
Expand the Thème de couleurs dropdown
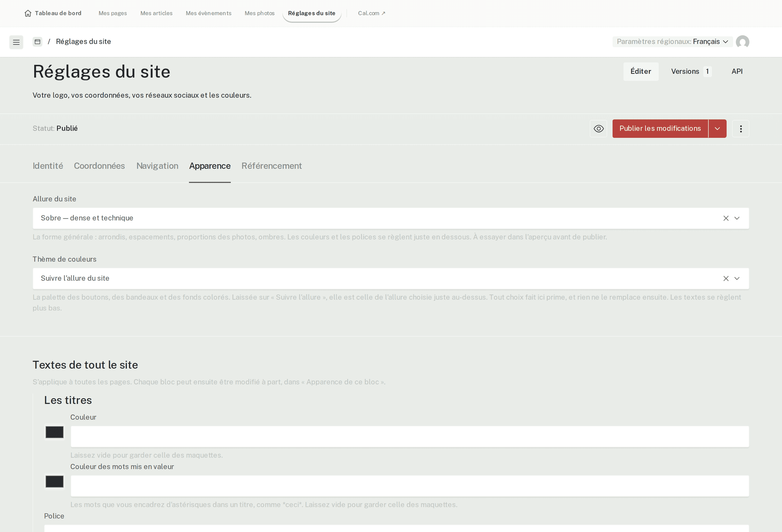737,279
